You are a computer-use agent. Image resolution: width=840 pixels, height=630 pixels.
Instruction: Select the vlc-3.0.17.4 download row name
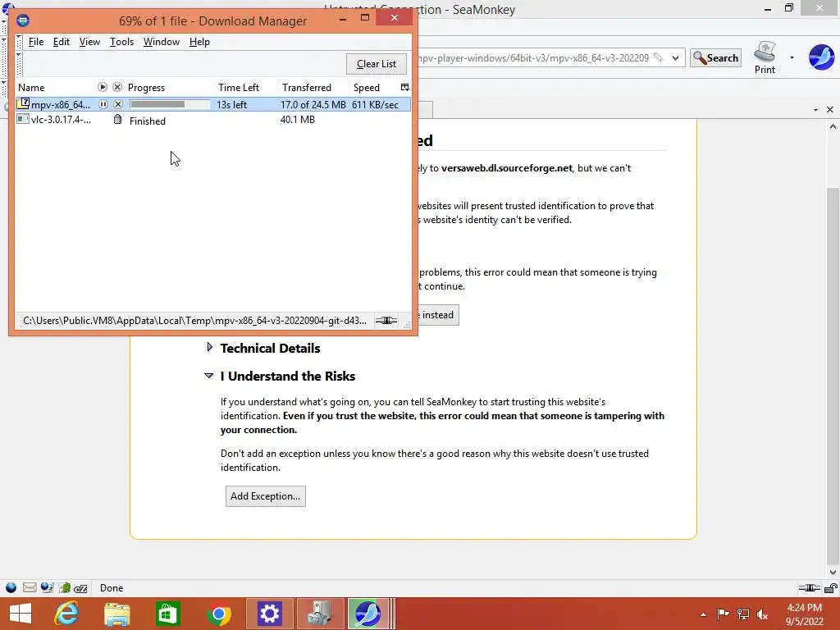61,120
